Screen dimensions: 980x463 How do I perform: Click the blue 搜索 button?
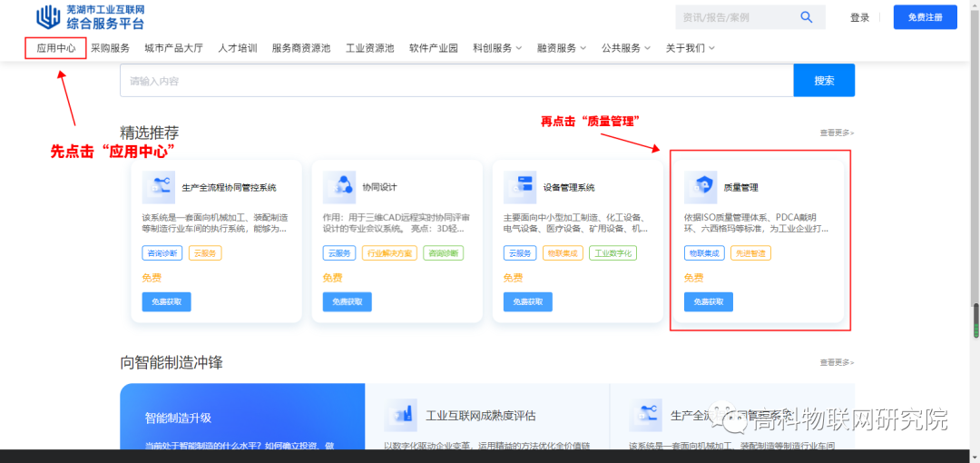tap(824, 80)
